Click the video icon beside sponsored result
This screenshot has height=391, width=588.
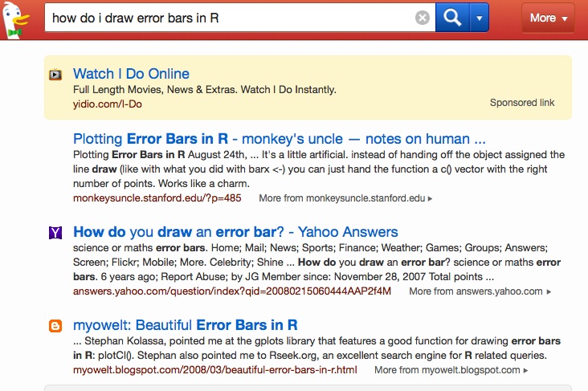point(55,75)
